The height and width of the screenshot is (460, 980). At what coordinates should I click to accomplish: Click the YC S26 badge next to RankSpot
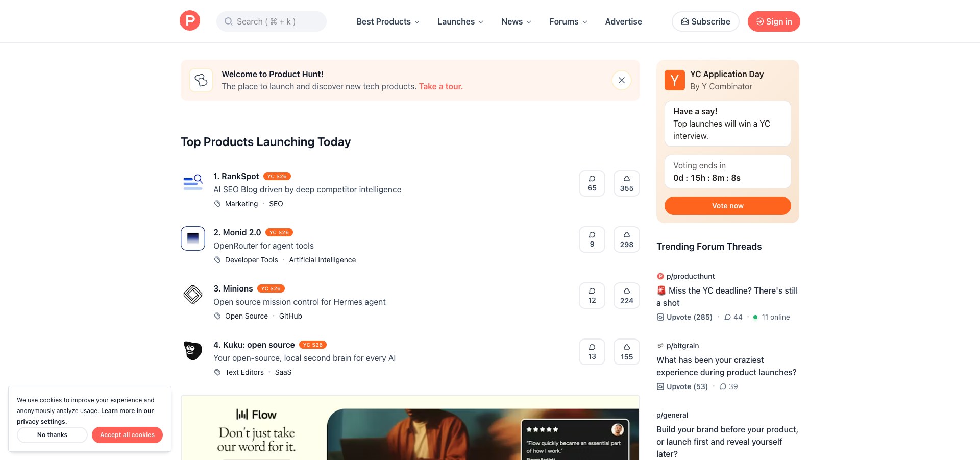[x=277, y=176]
